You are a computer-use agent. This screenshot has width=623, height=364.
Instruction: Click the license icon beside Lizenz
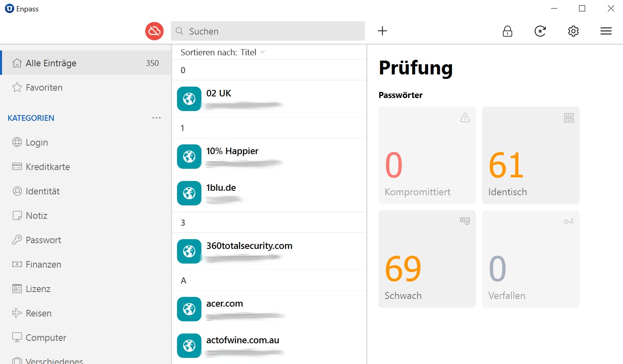pyautogui.click(x=17, y=289)
